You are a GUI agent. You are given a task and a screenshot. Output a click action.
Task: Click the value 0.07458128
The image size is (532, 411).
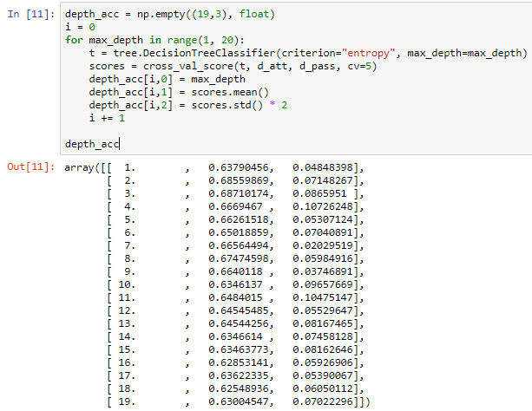323,336
